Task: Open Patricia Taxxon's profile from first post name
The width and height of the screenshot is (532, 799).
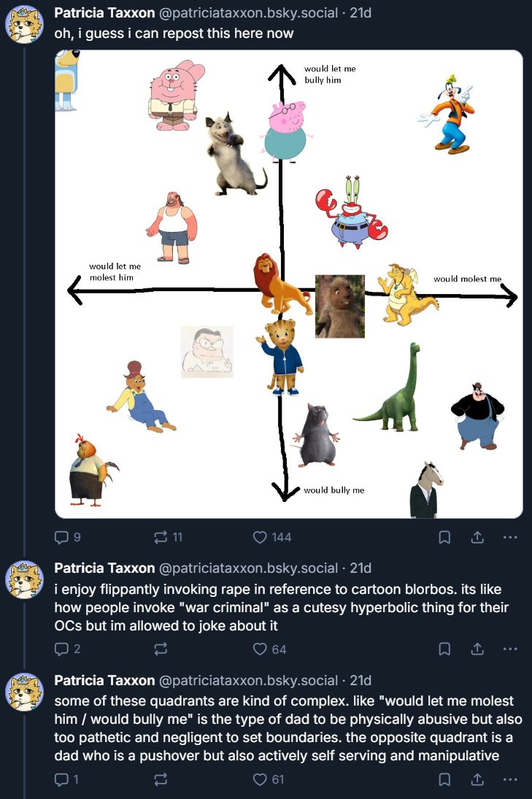Action: click(104, 14)
